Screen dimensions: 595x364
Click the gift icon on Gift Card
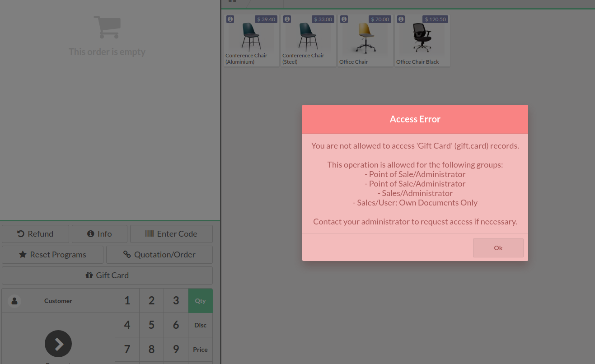point(89,275)
